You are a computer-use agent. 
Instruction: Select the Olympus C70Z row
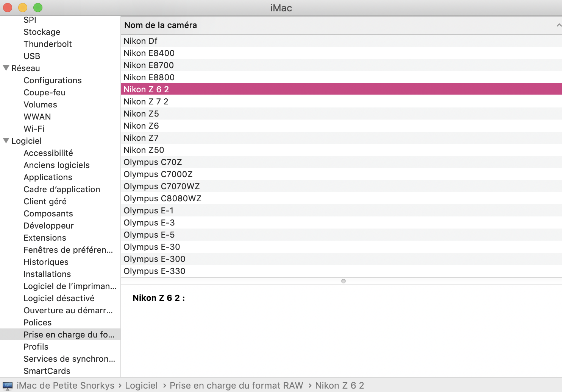(x=342, y=162)
